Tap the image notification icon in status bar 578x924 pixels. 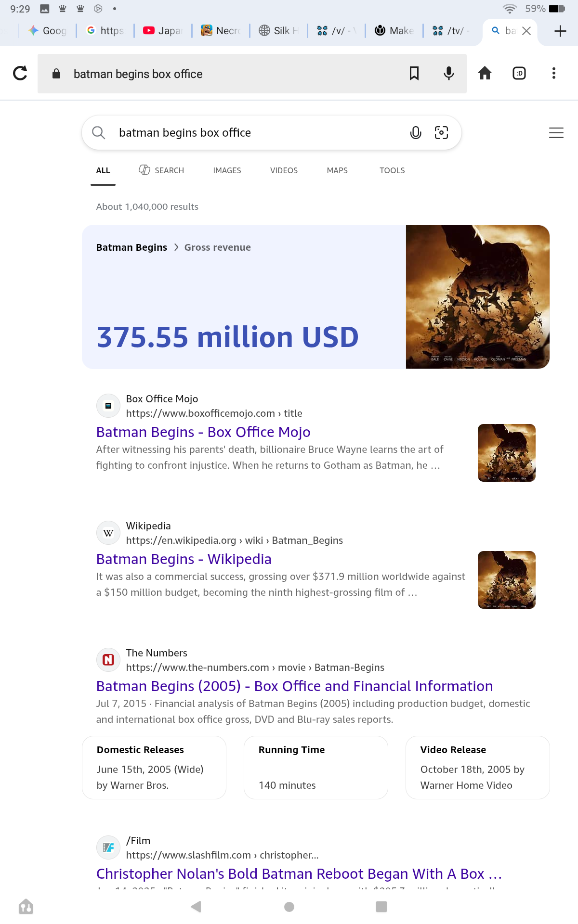[45, 9]
